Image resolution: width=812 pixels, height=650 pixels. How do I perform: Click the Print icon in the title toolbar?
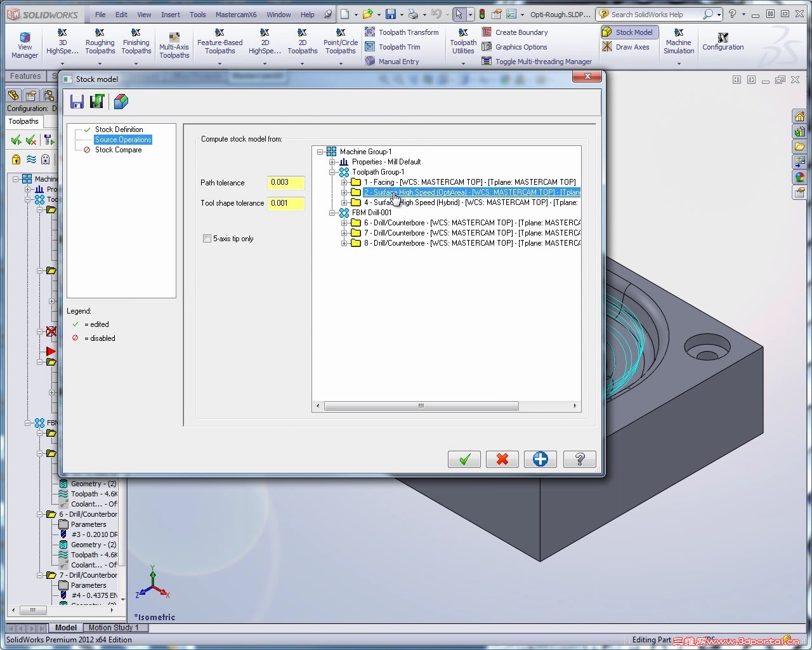pyautogui.click(x=413, y=14)
